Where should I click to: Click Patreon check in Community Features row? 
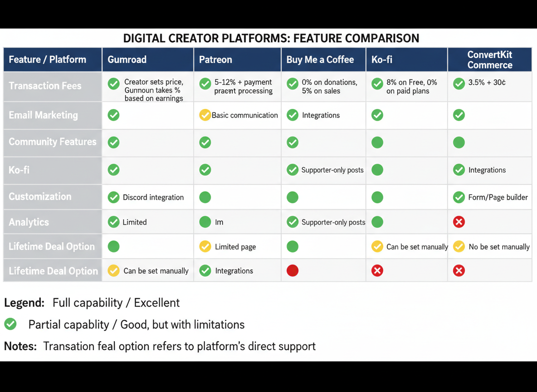click(x=205, y=142)
